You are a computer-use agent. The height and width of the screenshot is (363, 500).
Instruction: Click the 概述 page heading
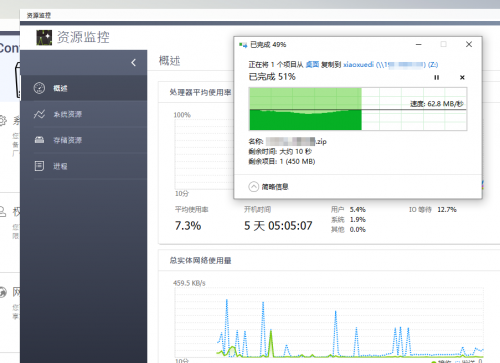pos(169,61)
